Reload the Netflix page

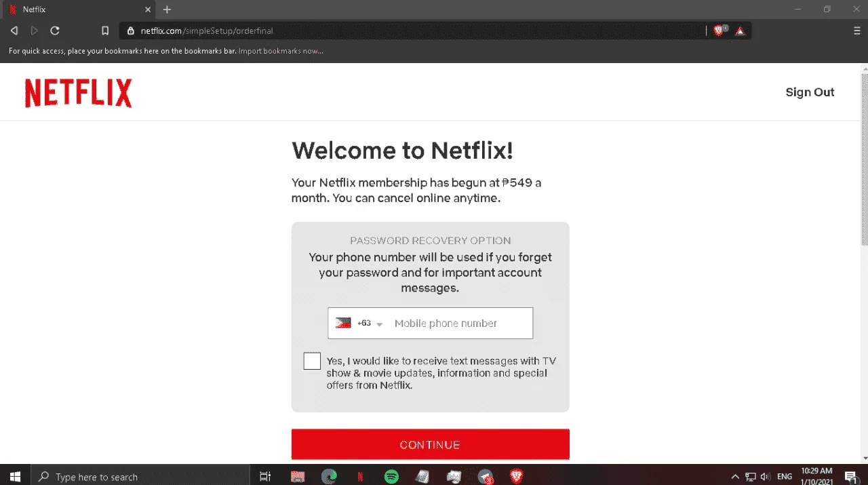point(55,31)
